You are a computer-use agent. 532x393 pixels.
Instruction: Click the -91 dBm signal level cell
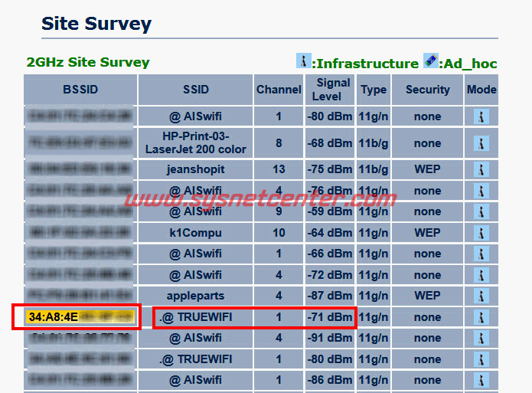tap(331, 338)
